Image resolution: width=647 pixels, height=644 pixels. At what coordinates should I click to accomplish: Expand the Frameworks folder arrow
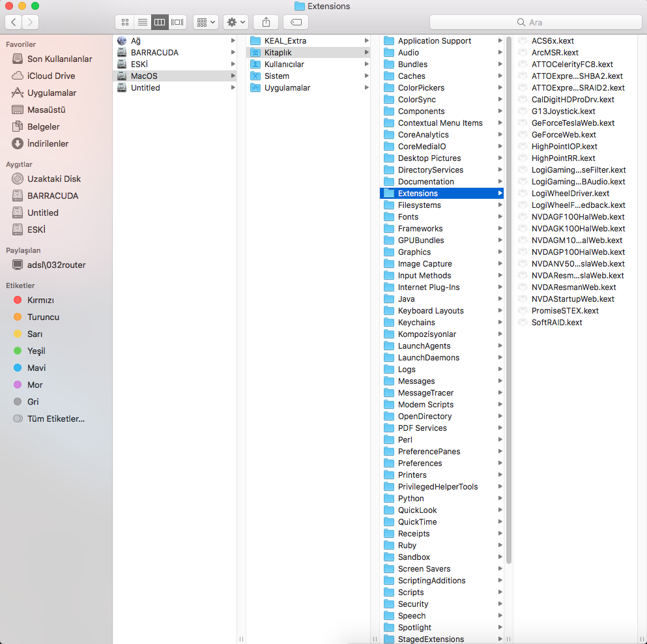point(500,229)
